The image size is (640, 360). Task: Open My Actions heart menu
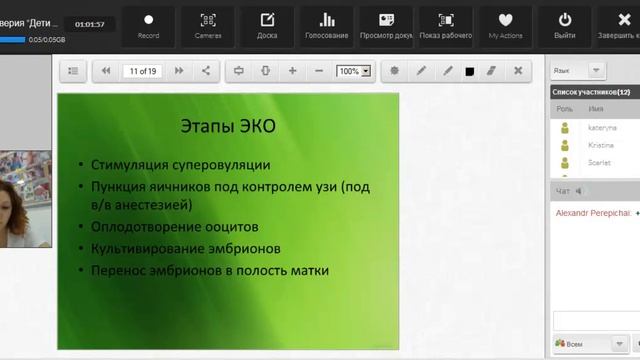coord(505,27)
